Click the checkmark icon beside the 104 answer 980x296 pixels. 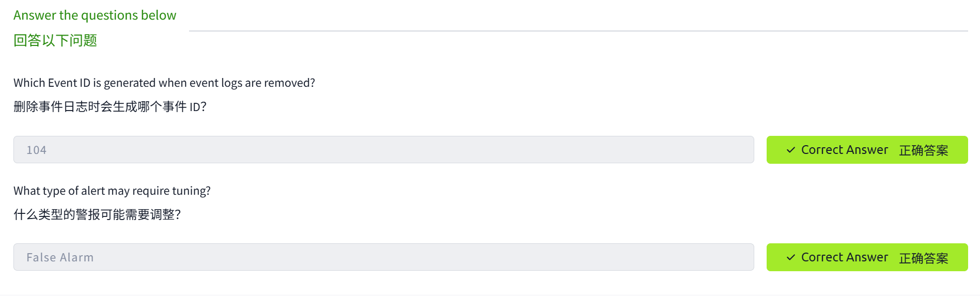(x=790, y=150)
